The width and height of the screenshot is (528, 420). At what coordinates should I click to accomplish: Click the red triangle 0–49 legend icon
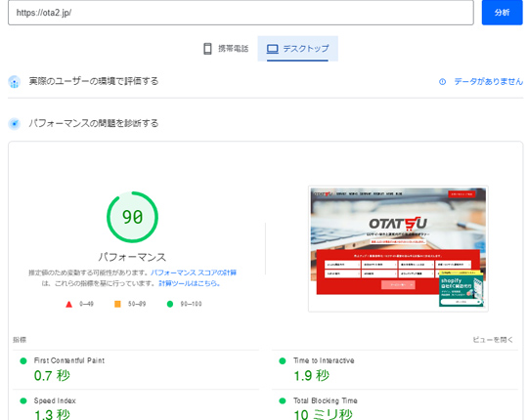[69, 305]
